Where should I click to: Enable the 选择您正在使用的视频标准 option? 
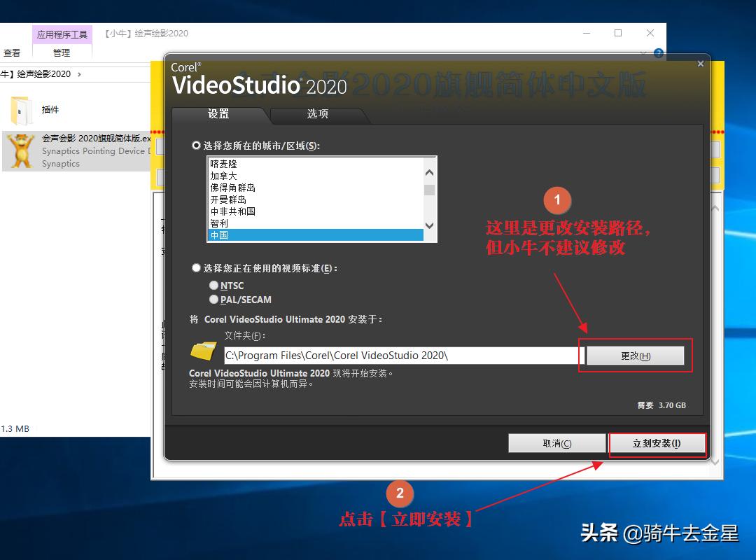[196, 267]
